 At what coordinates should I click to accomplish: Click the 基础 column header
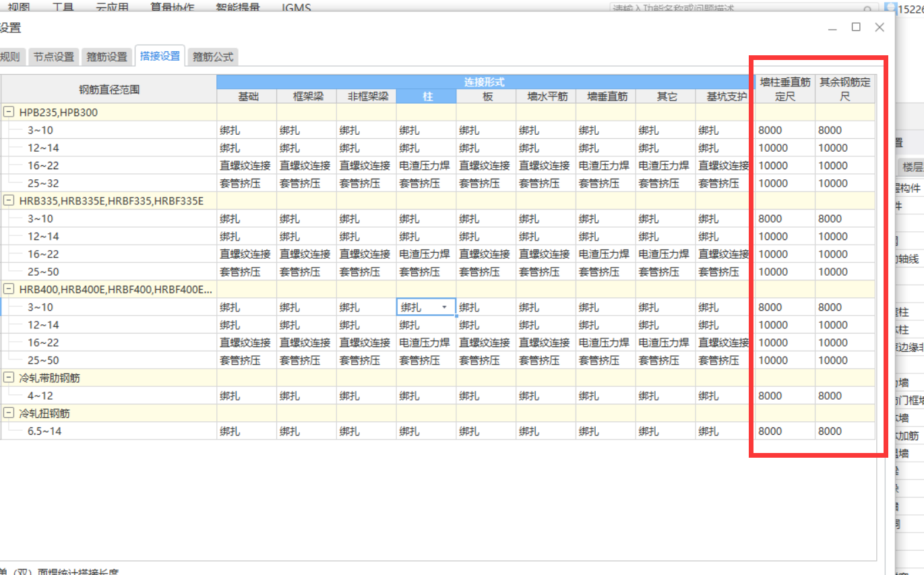247,96
